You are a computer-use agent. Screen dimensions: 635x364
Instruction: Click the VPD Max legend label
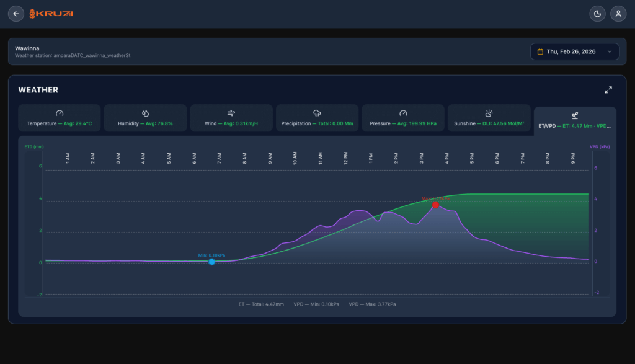pos(372,304)
